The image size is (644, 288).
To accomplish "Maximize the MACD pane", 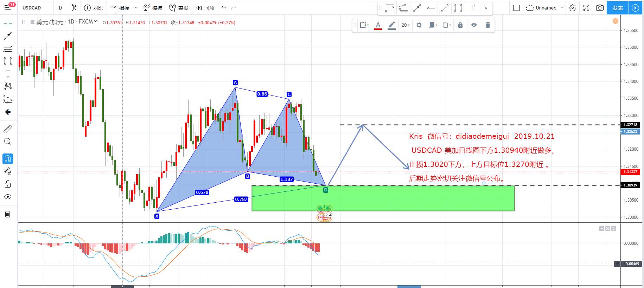I will pyautogui.click(x=614, y=229).
